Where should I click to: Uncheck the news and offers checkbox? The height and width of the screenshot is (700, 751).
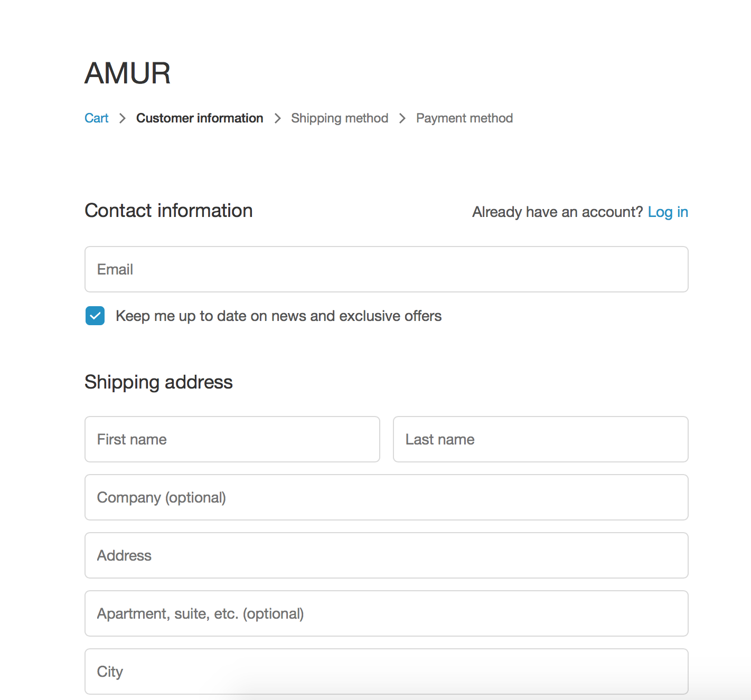pos(95,316)
